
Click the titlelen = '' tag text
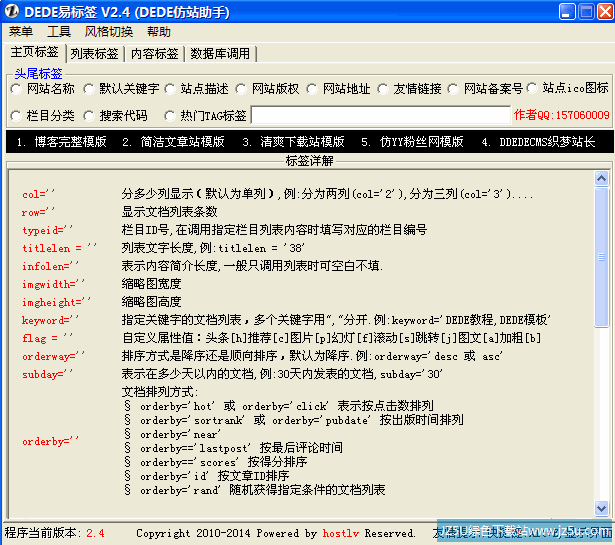[x=59, y=248]
